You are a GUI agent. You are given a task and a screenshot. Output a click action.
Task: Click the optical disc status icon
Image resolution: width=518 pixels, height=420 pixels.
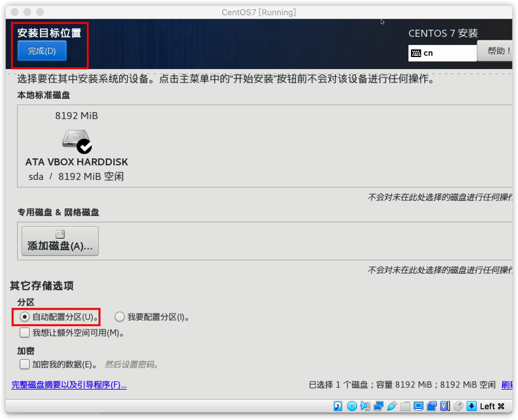coord(351,406)
